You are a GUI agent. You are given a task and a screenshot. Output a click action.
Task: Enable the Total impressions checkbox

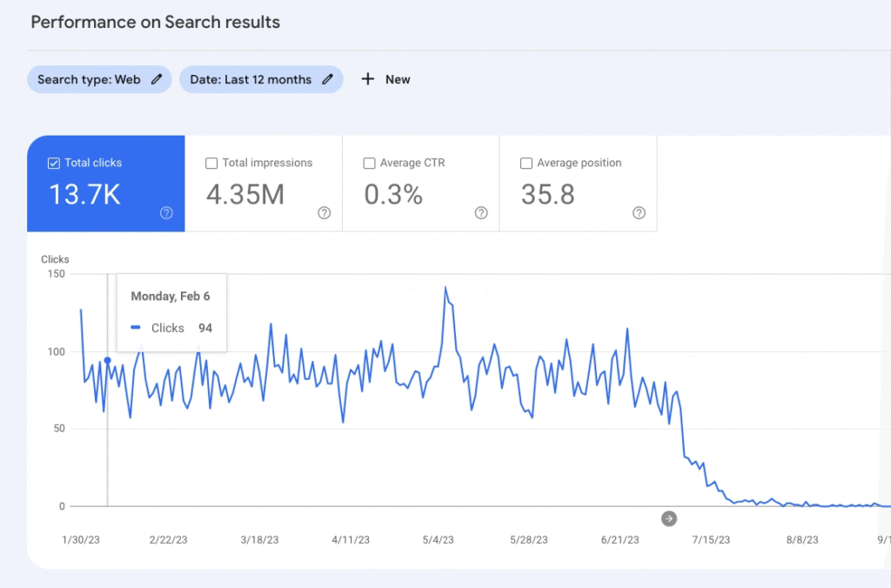click(211, 163)
